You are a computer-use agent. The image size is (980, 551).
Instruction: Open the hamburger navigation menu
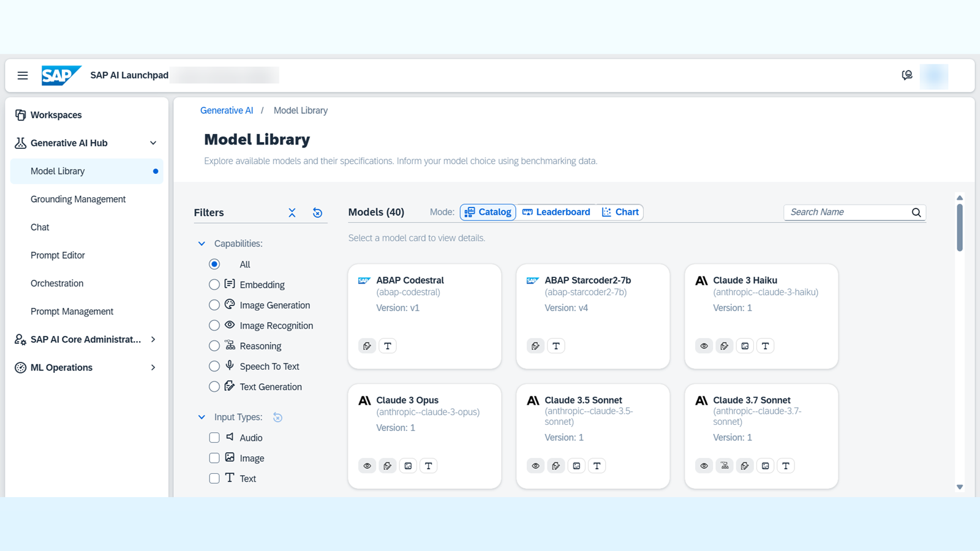click(23, 75)
